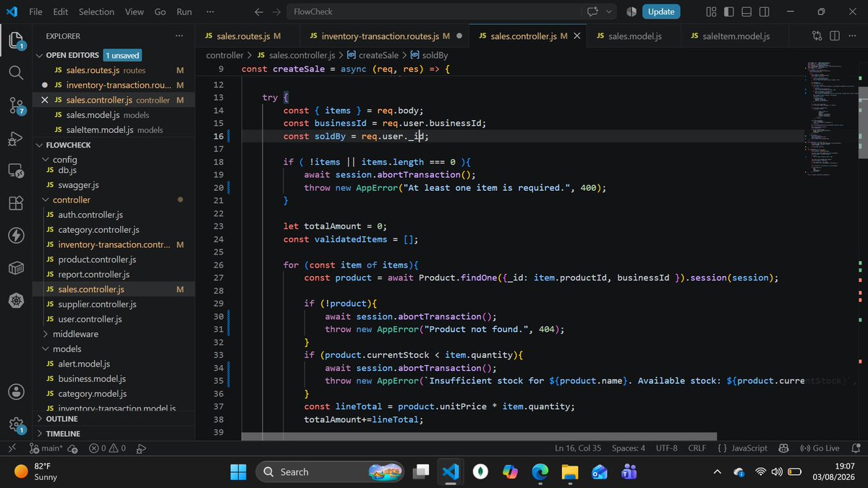The image size is (868, 488).
Task: Click the synchronize changes cloud icon
Action: [x=75, y=448]
